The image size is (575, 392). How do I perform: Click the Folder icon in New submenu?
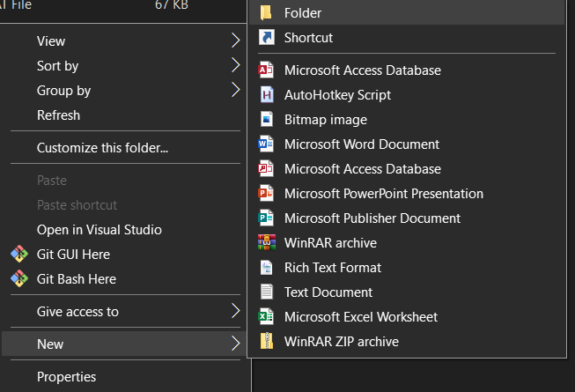(x=266, y=12)
